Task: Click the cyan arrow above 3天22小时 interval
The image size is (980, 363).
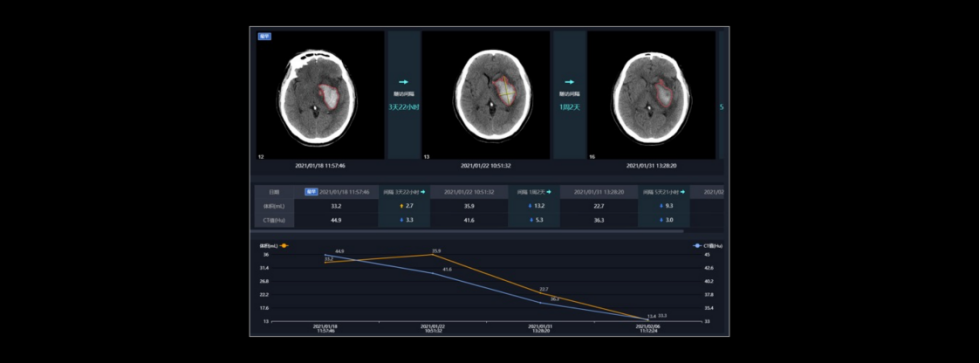Action: 403,82
